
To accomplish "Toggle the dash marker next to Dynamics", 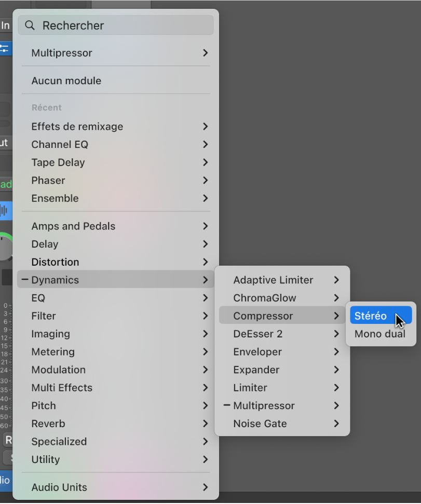I will [24, 279].
